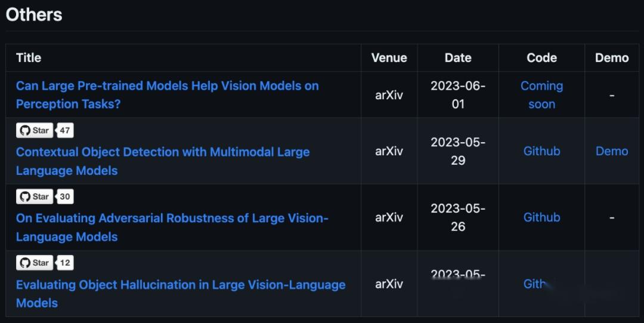Open Github link for Contextual Object Detection
Viewport: 644px width, 323px height.
click(541, 151)
